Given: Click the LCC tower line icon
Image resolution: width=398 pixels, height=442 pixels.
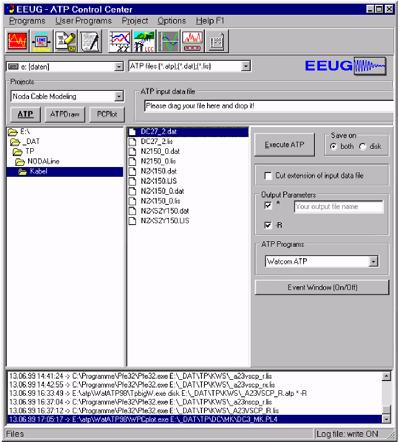Looking at the screenshot, I should click(x=144, y=41).
